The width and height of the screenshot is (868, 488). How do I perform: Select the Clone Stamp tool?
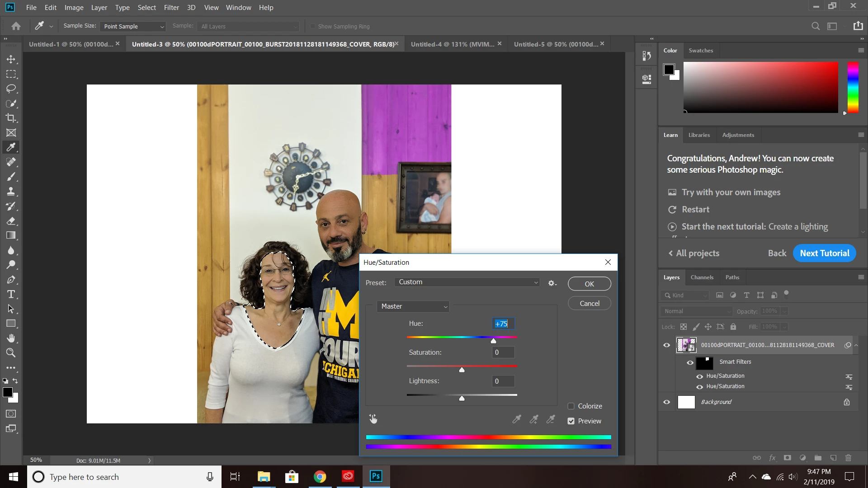click(x=11, y=191)
